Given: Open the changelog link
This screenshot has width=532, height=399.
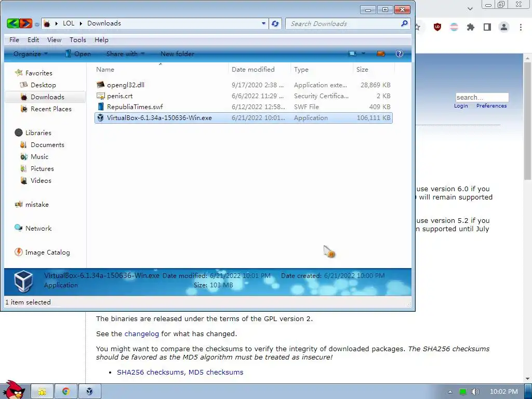Looking at the screenshot, I should [141, 334].
